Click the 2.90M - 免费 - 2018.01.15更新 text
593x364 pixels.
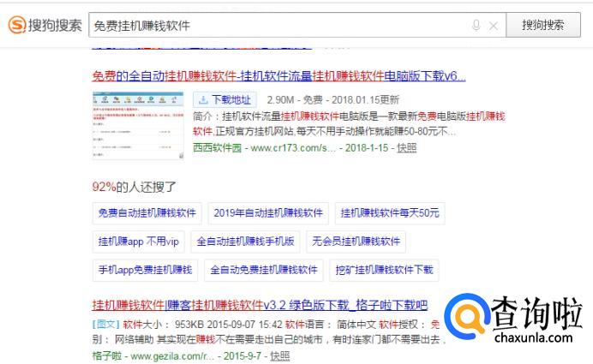[332, 100]
